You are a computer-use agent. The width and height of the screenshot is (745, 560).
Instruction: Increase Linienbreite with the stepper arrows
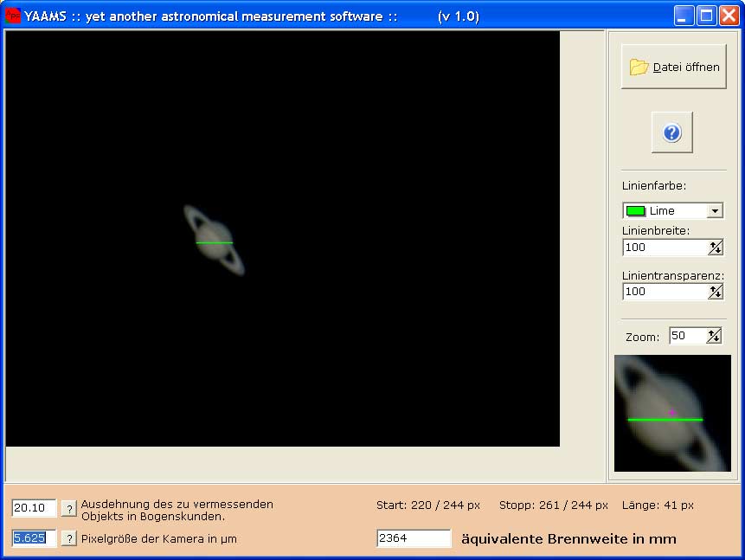pyautogui.click(x=717, y=248)
